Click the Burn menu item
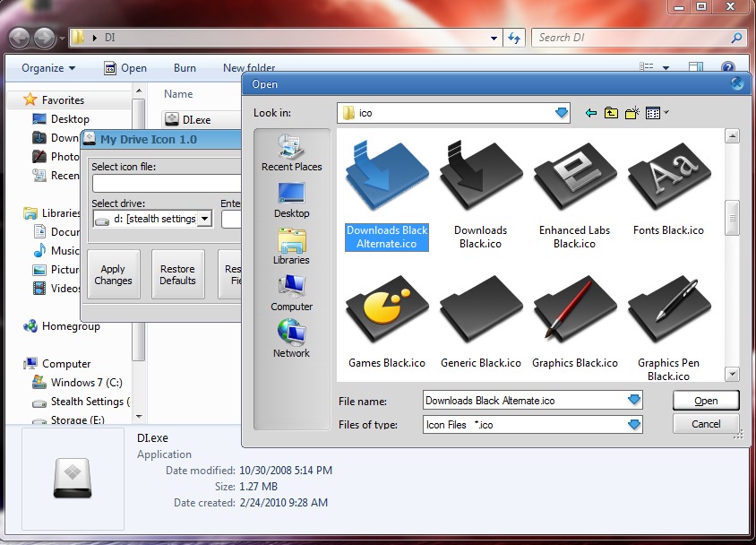 tap(185, 67)
